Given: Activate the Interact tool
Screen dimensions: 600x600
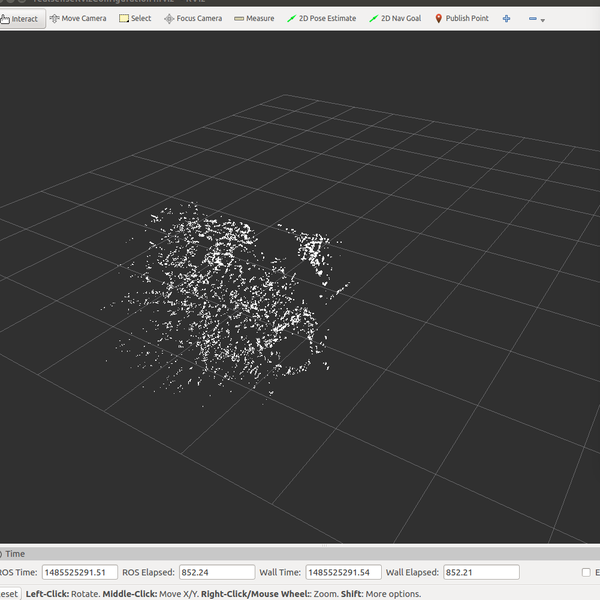Looking at the screenshot, I should click(20, 19).
